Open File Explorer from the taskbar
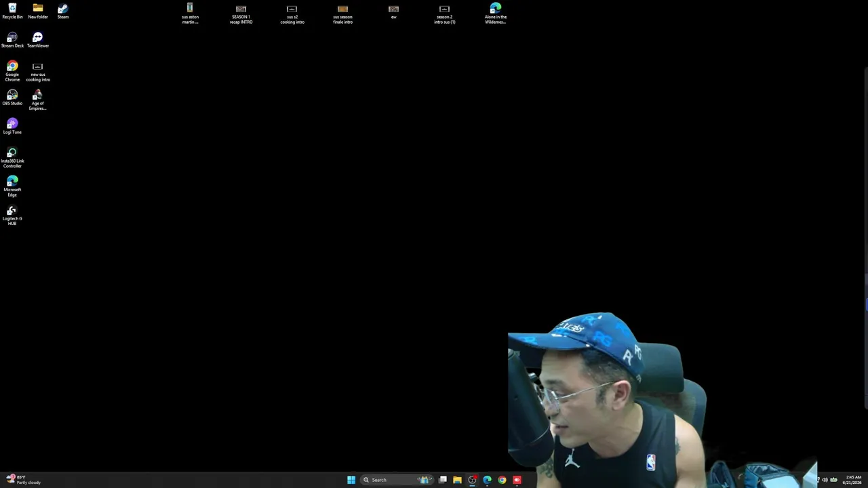The height and width of the screenshot is (488, 868). point(457,480)
